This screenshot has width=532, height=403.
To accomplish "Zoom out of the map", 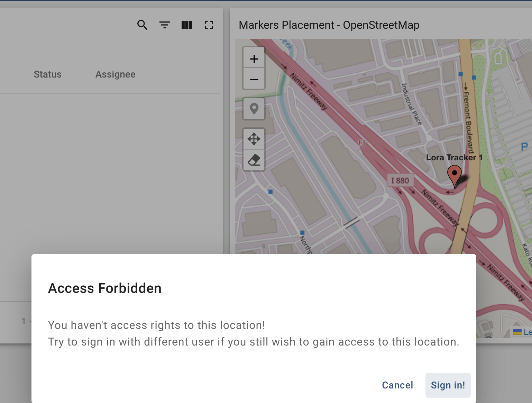I will pos(254,79).
